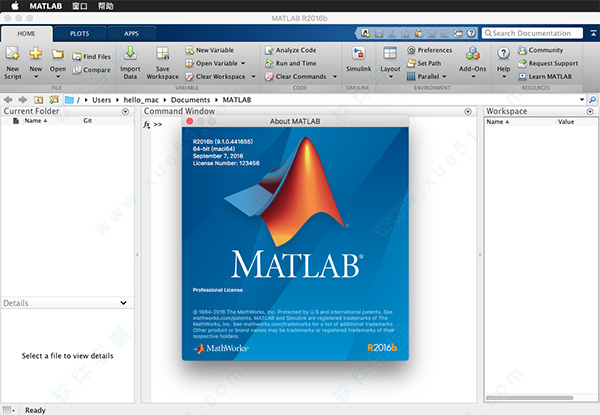Click the Up One Level folder icon
The image size is (600, 415).
point(38,100)
